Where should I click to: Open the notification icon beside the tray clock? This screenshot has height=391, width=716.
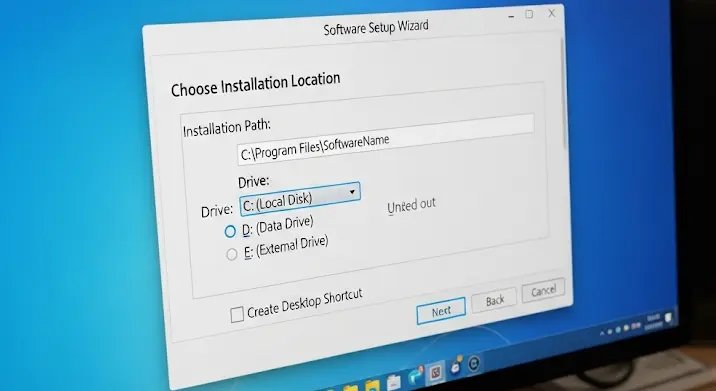[x=669, y=317]
